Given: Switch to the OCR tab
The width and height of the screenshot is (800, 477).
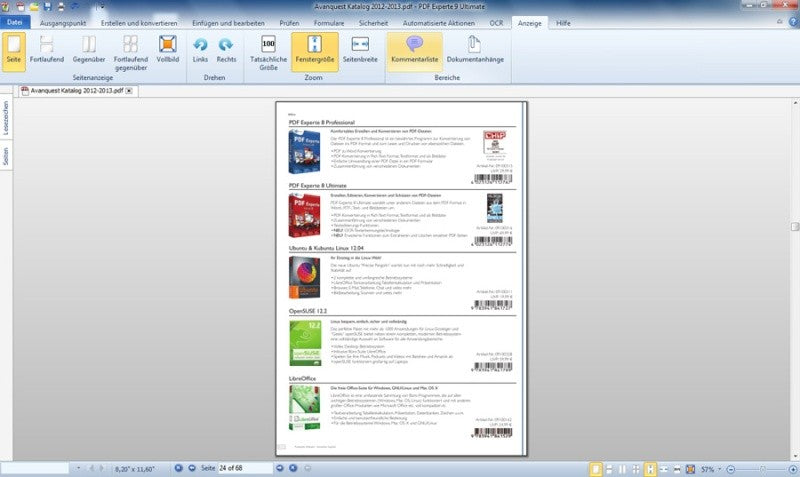Looking at the screenshot, I should [x=496, y=23].
